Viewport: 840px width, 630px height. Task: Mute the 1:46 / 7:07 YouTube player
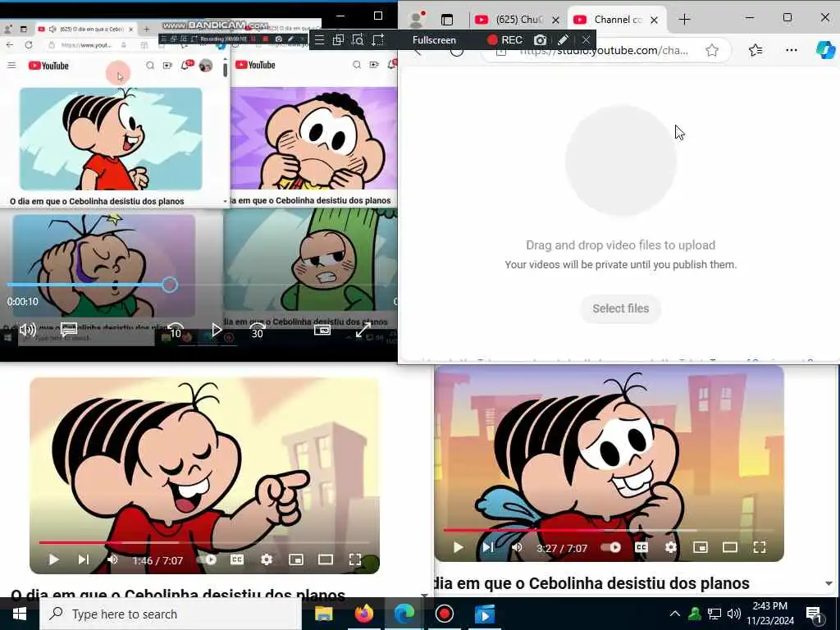pos(112,559)
